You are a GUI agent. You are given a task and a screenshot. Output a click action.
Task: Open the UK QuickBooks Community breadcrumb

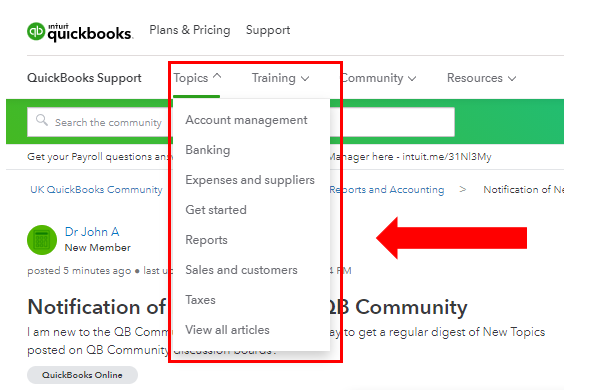96,190
